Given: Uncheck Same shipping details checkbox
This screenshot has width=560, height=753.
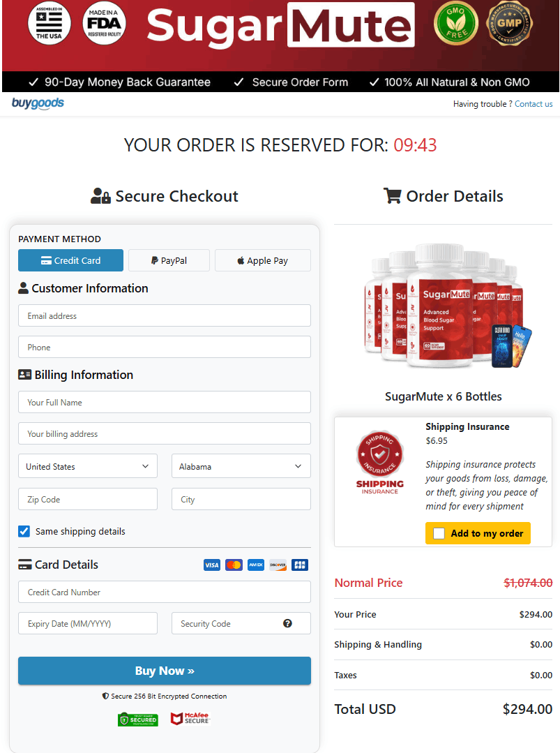Looking at the screenshot, I should [x=24, y=531].
